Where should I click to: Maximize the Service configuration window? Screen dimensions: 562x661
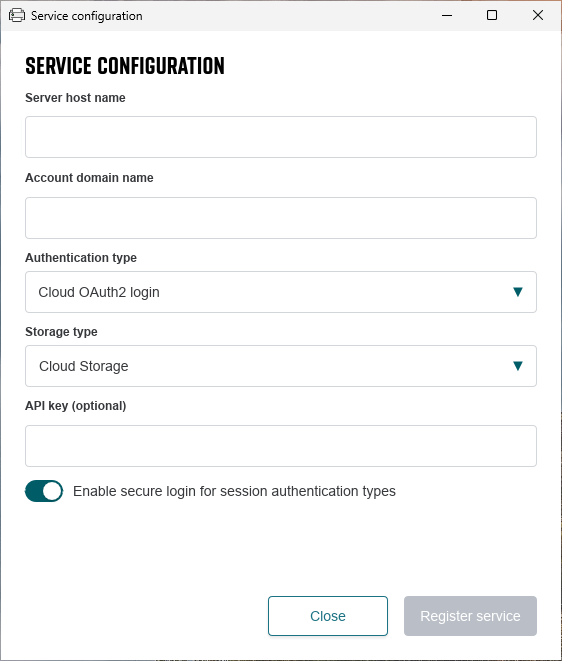(492, 16)
